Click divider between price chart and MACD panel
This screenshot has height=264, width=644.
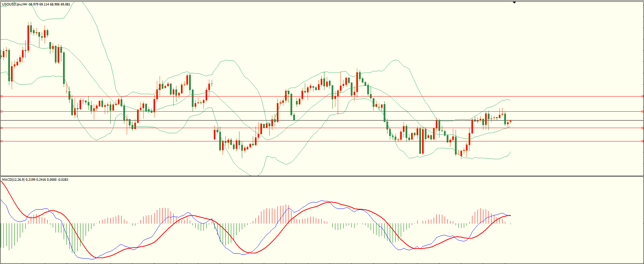pyautogui.click(x=322, y=176)
